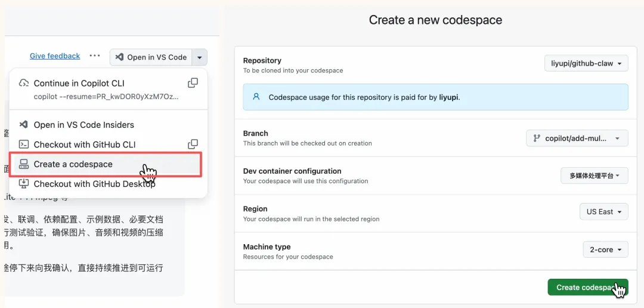Open the liyupi/github-claw repository dropdown
The width and height of the screenshot is (644, 308).
586,63
